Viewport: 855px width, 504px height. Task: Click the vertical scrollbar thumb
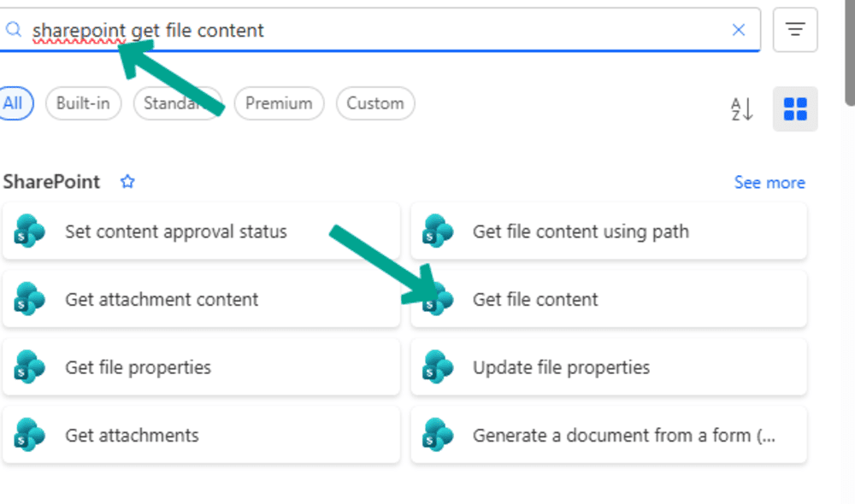(850, 52)
